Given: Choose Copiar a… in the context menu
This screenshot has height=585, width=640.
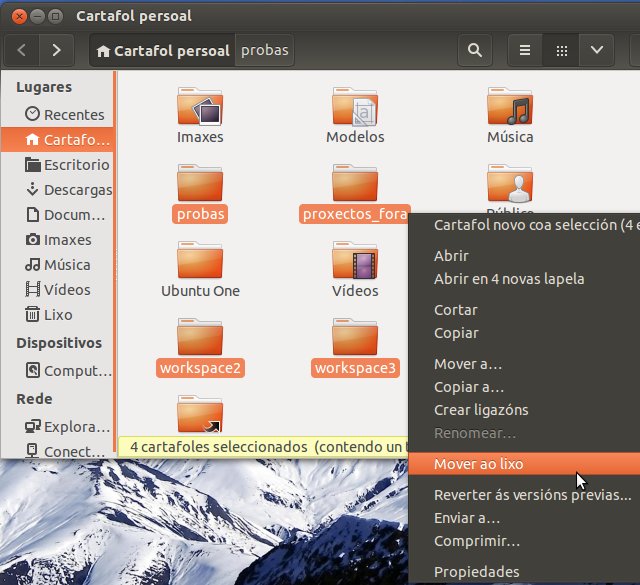Looking at the screenshot, I should click(x=524, y=387).
